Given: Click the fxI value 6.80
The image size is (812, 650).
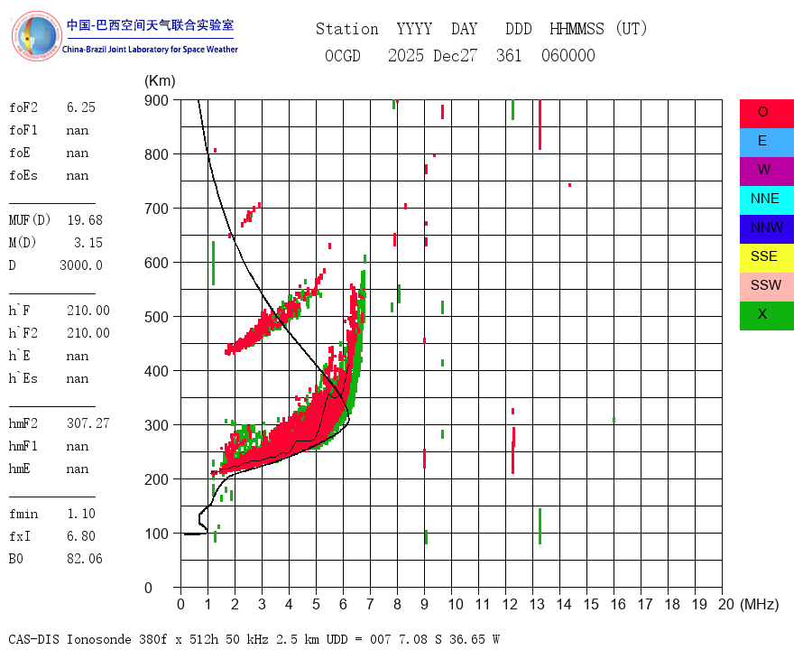Looking at the screenshot, I should 81,536.
